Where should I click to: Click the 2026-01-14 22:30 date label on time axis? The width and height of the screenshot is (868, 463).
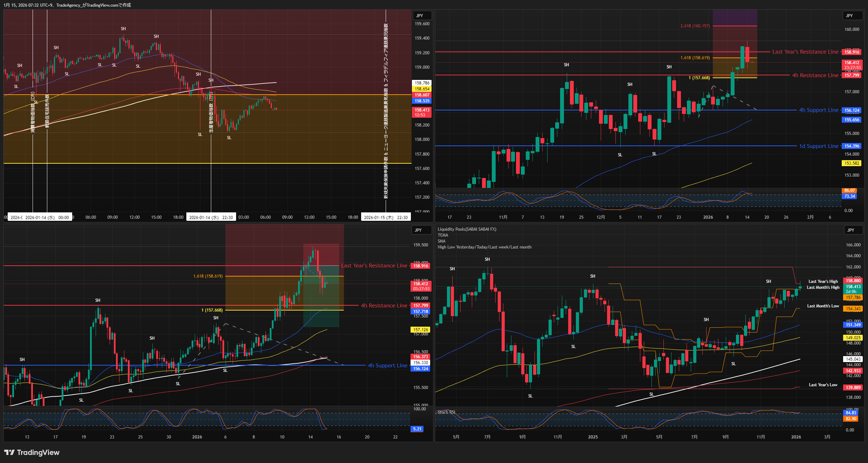point(211,217)
